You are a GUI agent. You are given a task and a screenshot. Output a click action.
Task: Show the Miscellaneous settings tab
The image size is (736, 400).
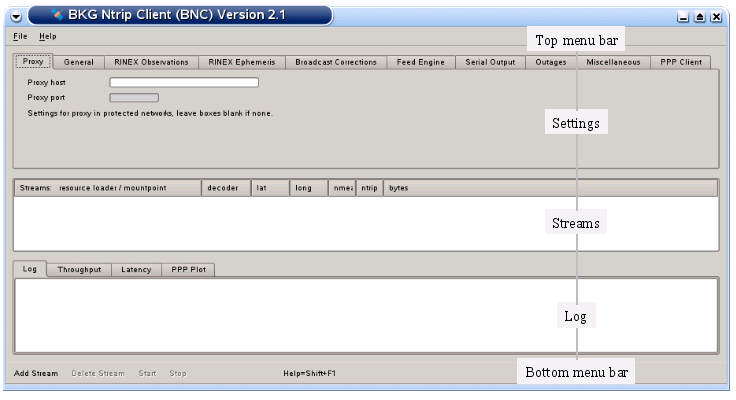(x=613, y=62)
